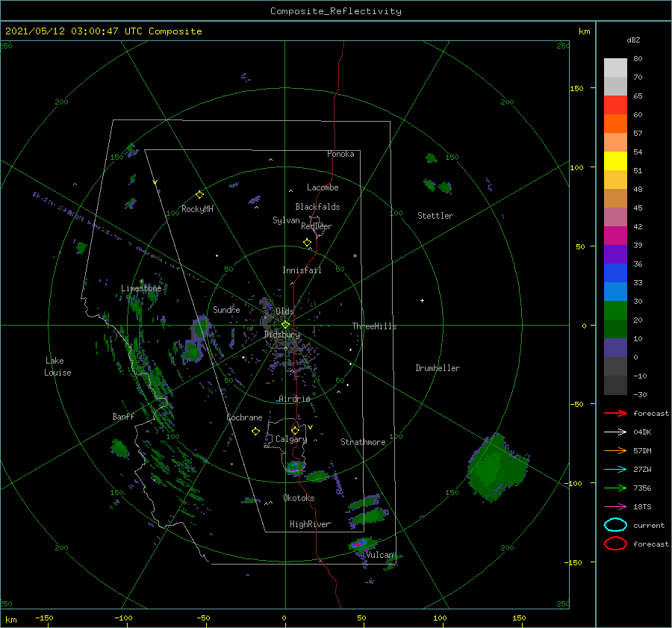Screen dimensions: 672x628
Task: Click the Innisfail town label
Action: click(x=302, y=270)
